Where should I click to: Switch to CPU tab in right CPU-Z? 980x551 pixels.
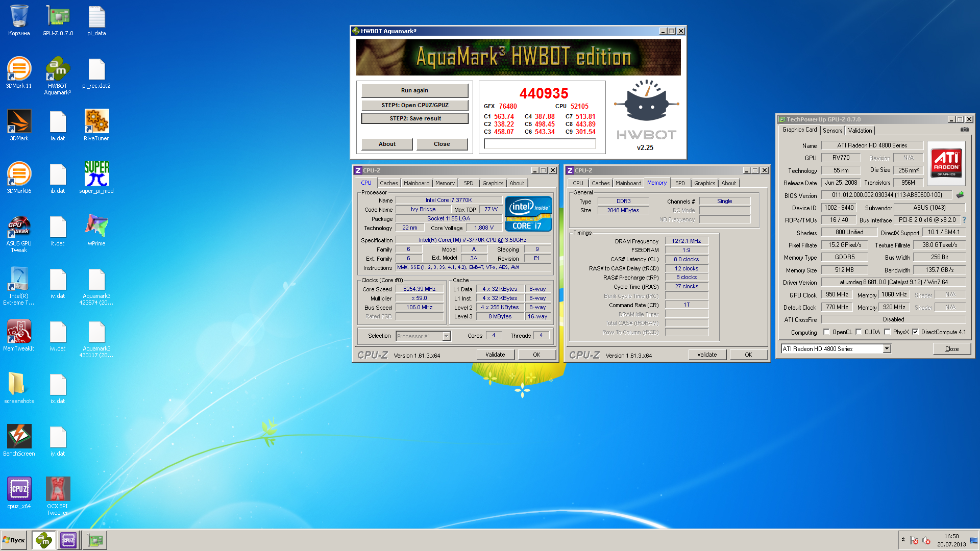(x=578, y=183)
